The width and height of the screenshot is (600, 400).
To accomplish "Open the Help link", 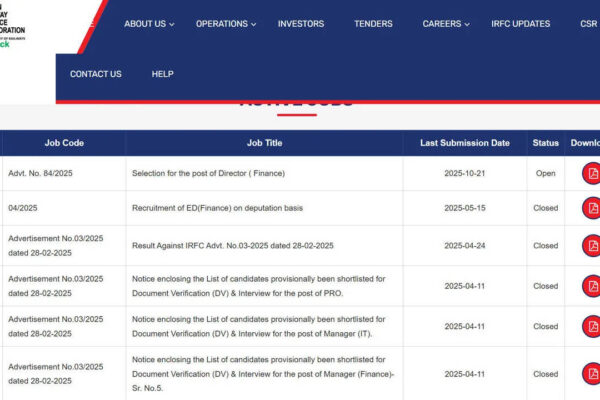I will point(162,74).
